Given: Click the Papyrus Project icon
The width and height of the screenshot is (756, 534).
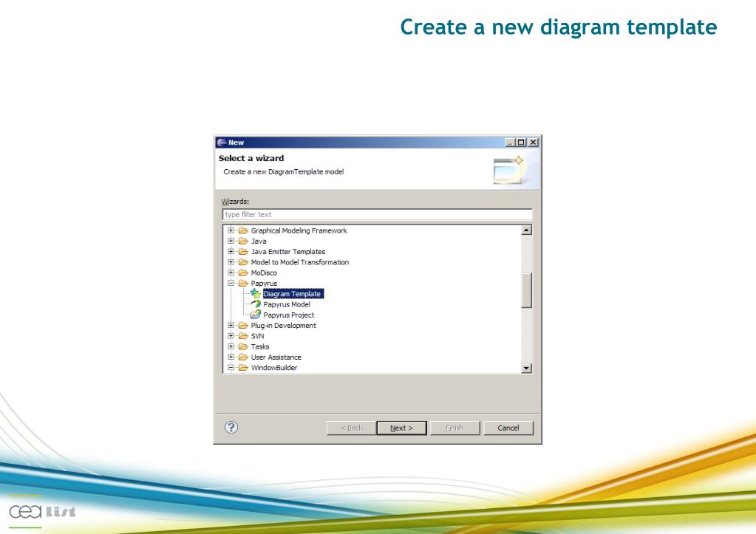Looking at the screenshot, I should click(x=256, y=315).
